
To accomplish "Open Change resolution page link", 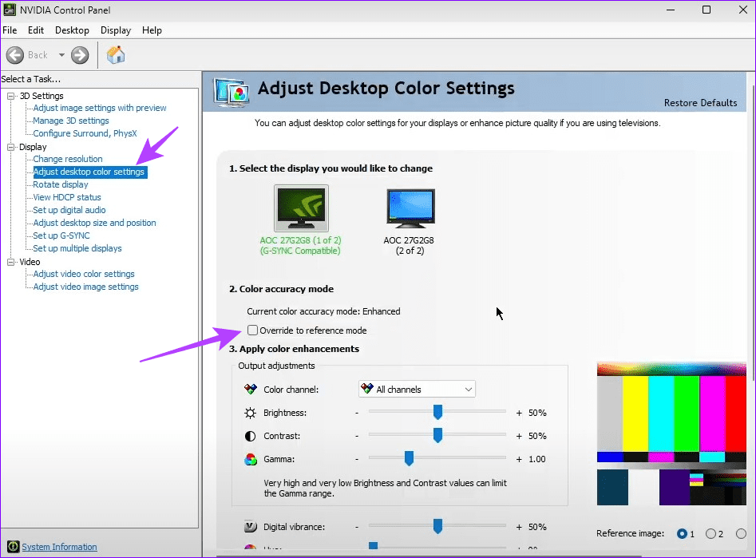I will tap(68, 159).
